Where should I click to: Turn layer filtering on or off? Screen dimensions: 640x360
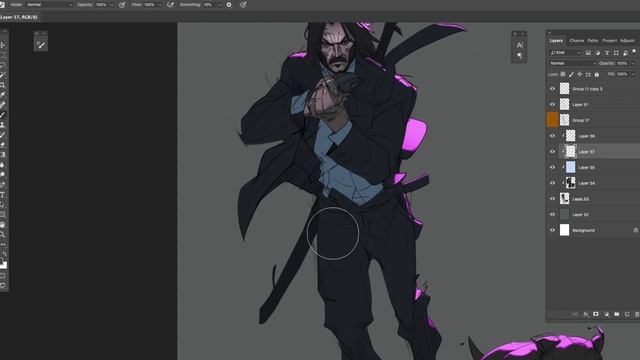[634, 51]
